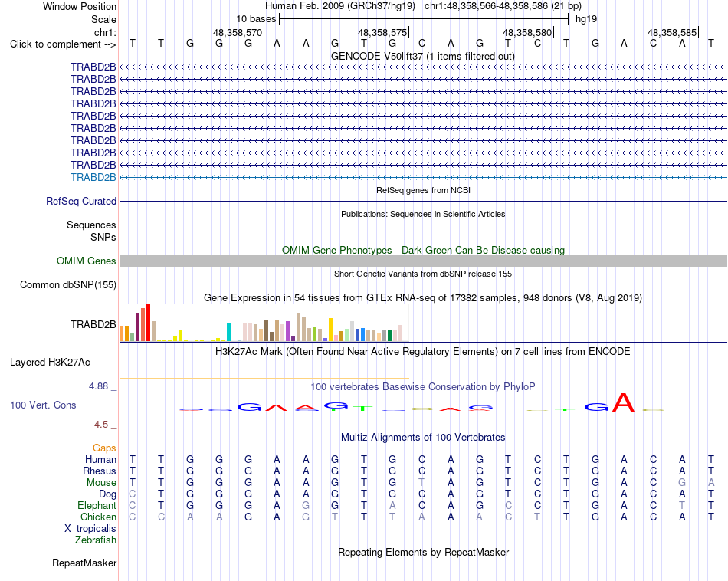
Task: Click the window position text chr1:48,358,566-48,358,586 (21 bp)
Action: [503, 6]
